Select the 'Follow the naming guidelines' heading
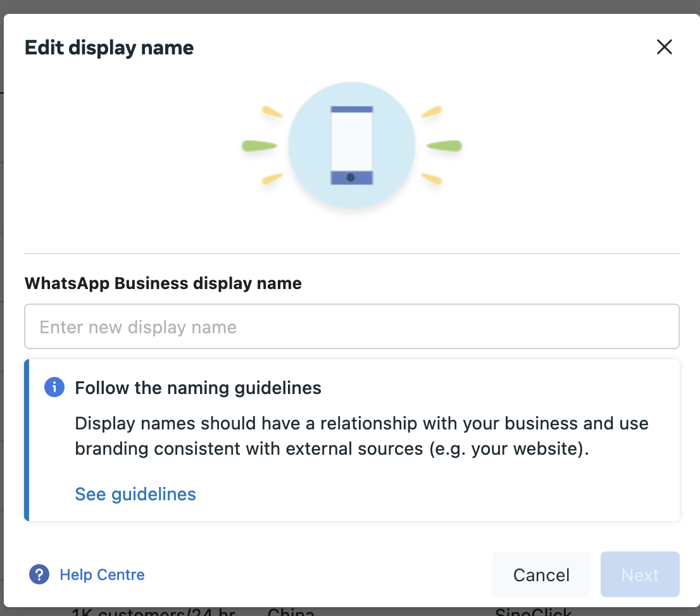This screenshot has width=700, height=616. (198, 388)
